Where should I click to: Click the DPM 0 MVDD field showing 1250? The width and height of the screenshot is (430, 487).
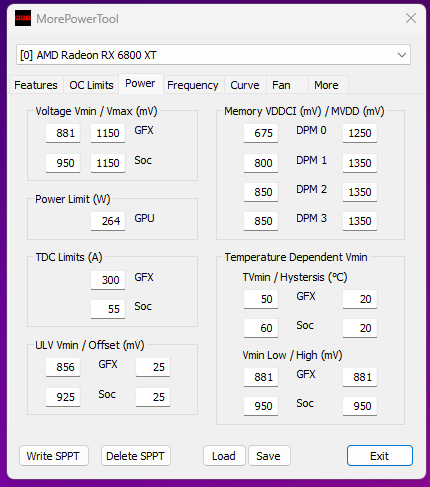(360, 133)
